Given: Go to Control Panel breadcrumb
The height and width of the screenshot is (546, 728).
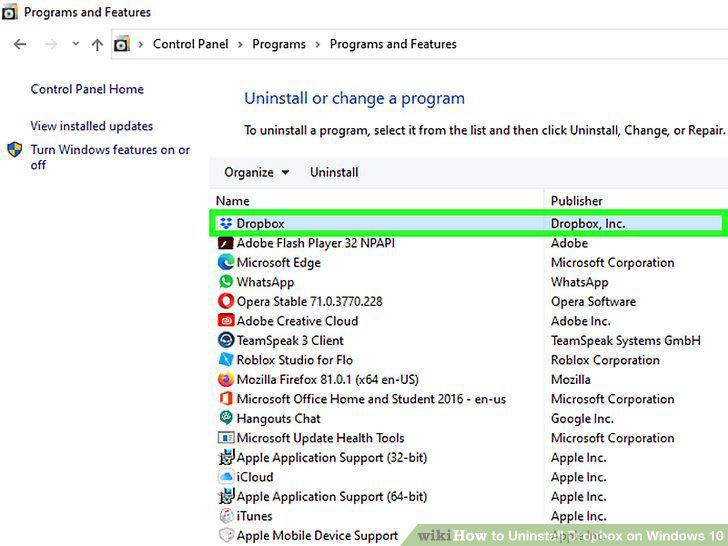Looking at the screenshot, I should tap(190, 44).
